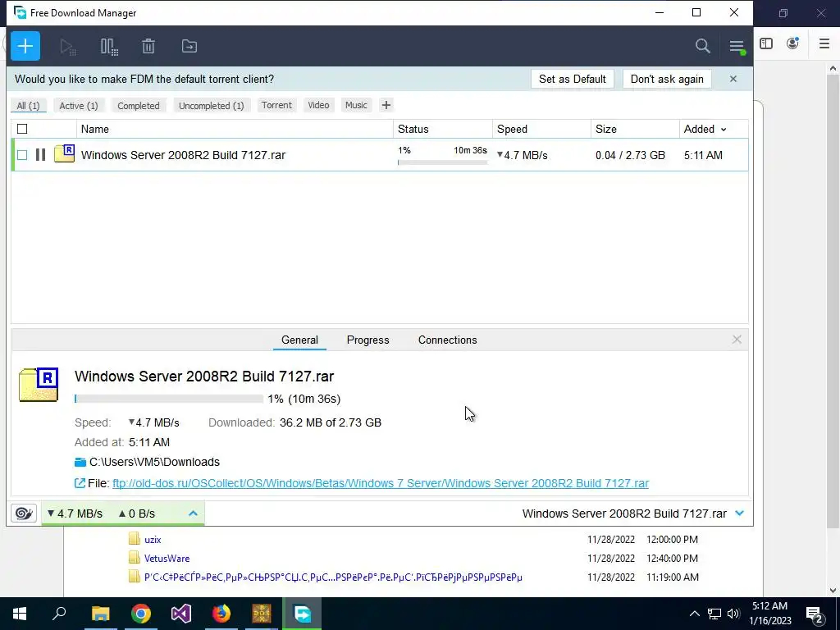Select the Music filter tab

356,105
